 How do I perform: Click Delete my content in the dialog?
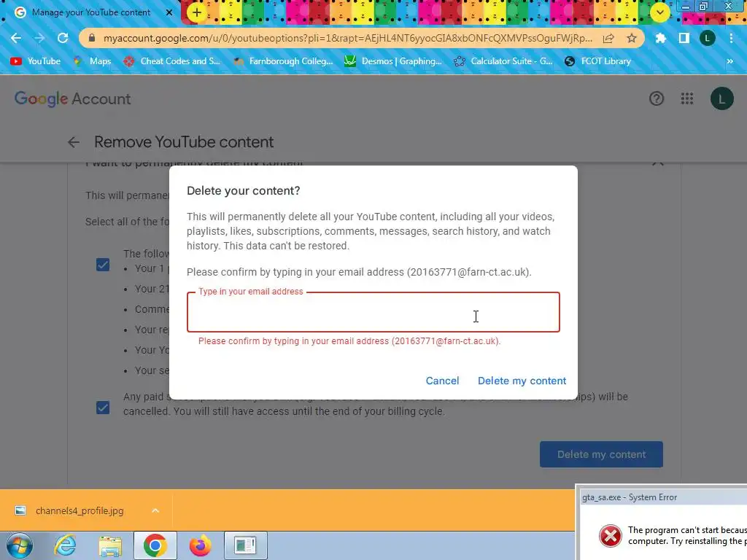(x=522, y=381)
